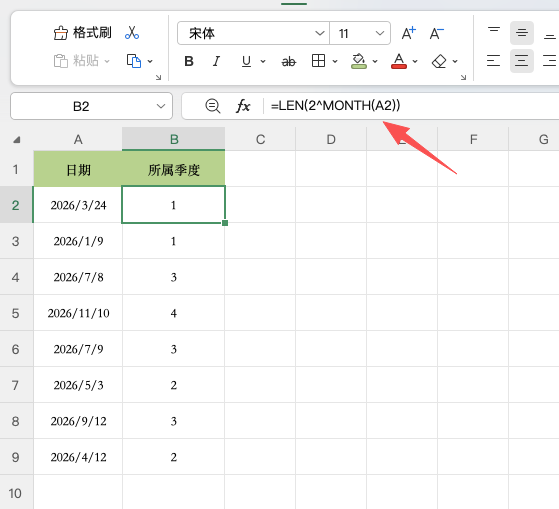Click the Name Box showing B2
Image resolution: width=559 pixels, height=509 pixels.
click(x=91, y=106)
